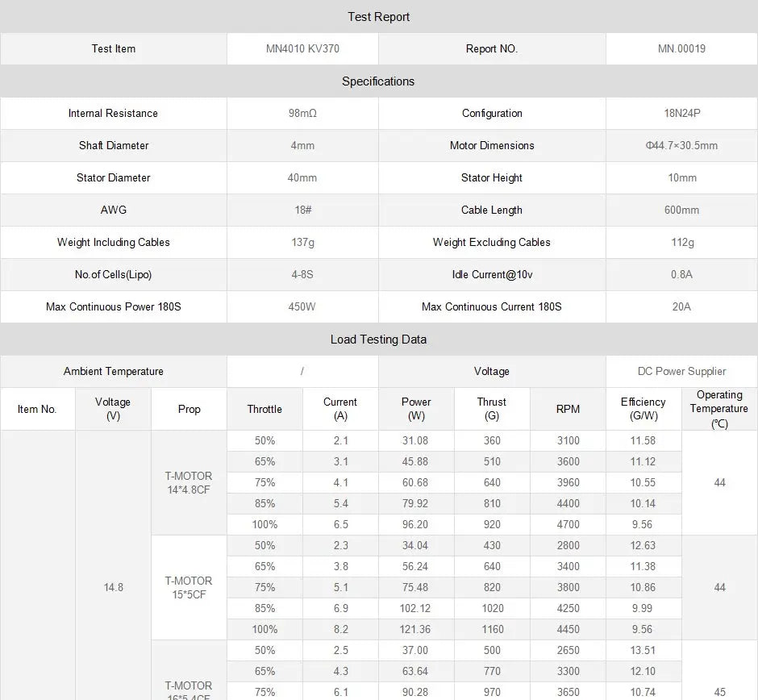
Task: Click the report number MN.00019 cell
Action: 681,48
